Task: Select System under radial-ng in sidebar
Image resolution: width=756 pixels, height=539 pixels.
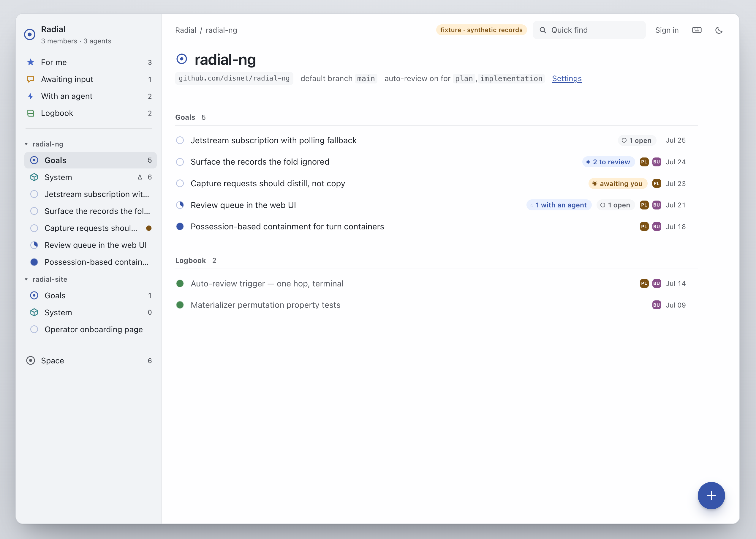Action: click(90, 177)
